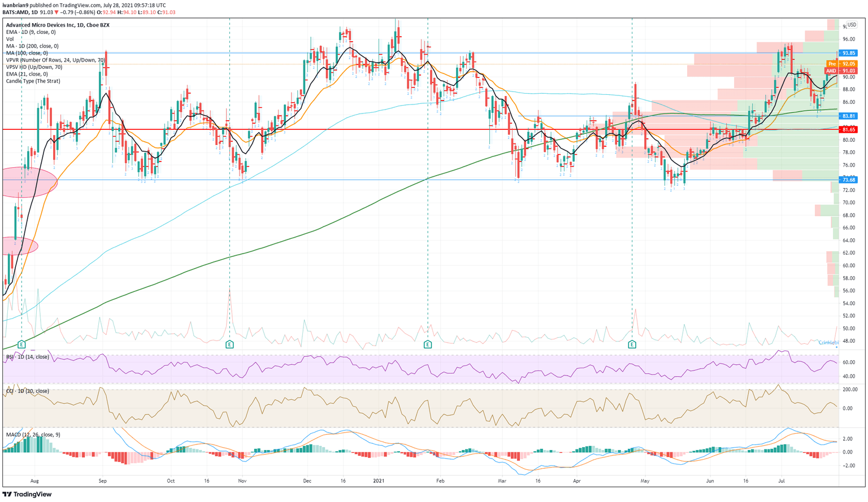
Task: Click the red 81.65 price label
Action: [x=848, y=129]
